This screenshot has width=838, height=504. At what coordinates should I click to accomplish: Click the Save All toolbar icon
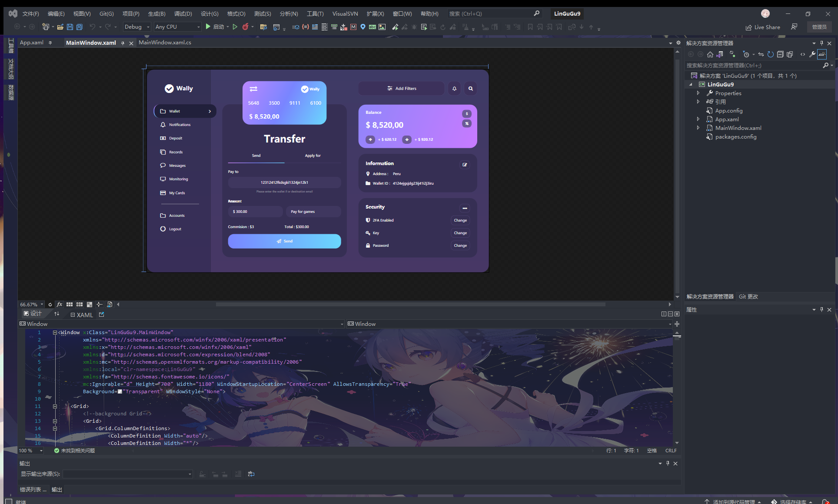point(80,27)
